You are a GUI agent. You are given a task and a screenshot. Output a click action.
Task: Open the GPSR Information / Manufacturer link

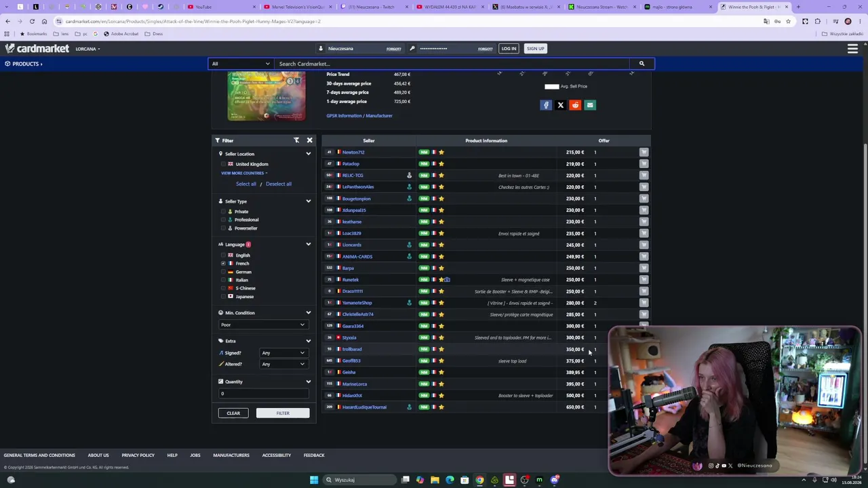[x=359, y=116]
